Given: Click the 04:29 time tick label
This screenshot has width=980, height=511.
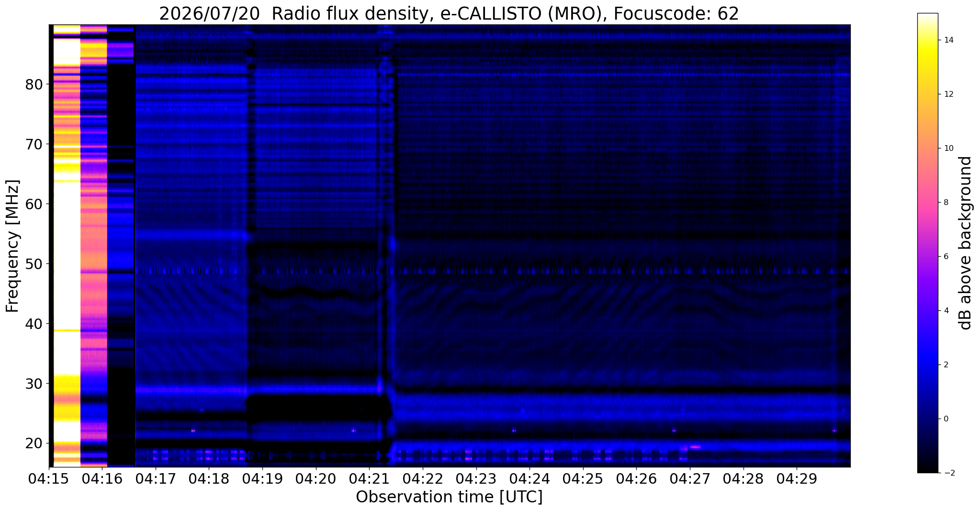Looking at the screenshot, I should point(797,479).
